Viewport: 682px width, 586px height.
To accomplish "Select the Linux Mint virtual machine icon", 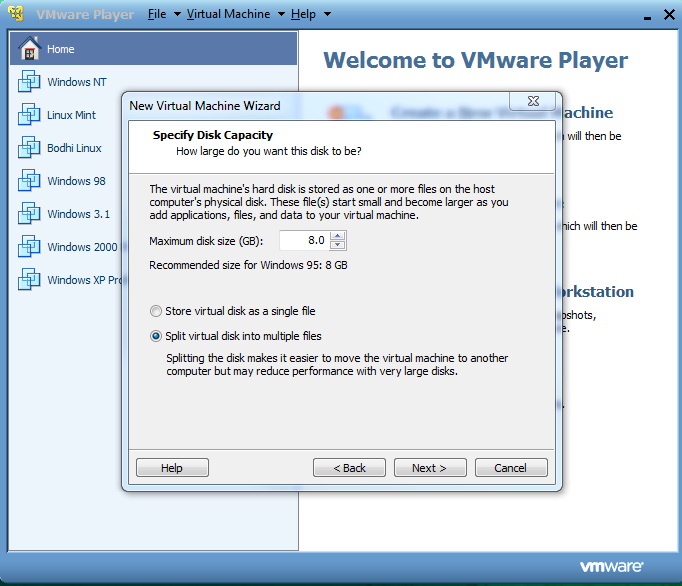I will pos(29,114).
